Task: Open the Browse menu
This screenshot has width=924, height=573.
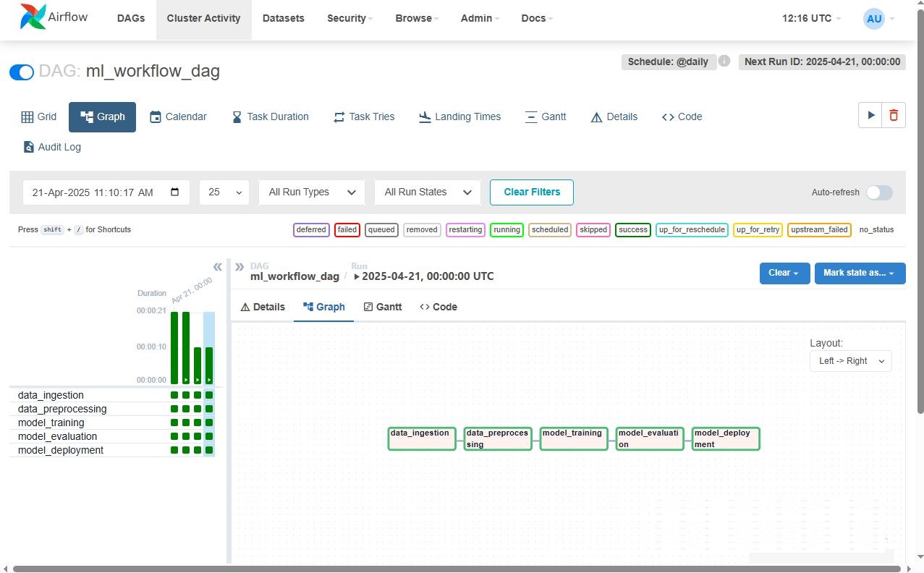Action: coord(417,19)
